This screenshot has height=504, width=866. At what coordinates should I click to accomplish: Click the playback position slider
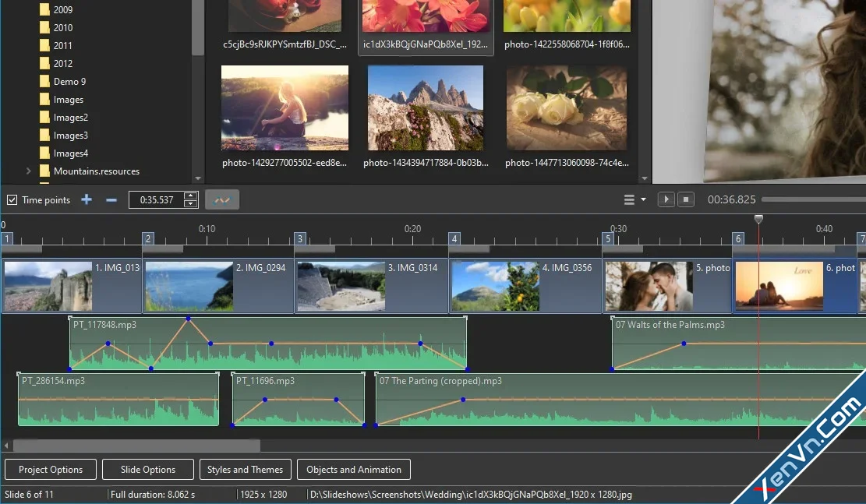813,199
